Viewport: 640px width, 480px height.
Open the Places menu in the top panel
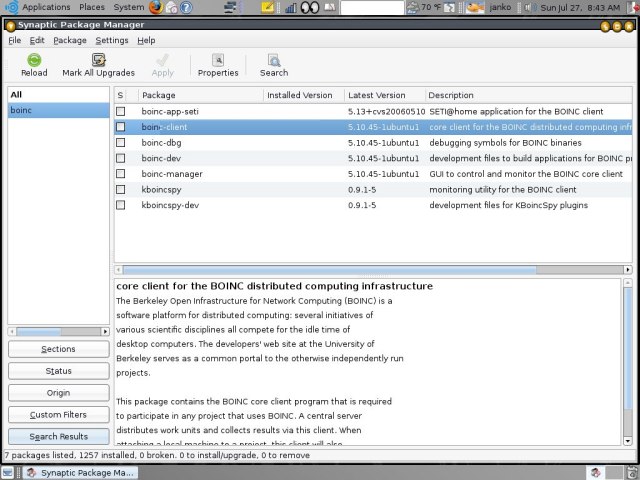coord(92,7)
